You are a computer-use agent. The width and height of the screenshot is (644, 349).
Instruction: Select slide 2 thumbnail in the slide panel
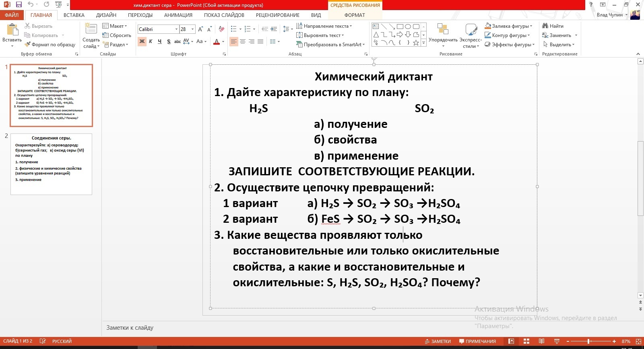(51, 164)
